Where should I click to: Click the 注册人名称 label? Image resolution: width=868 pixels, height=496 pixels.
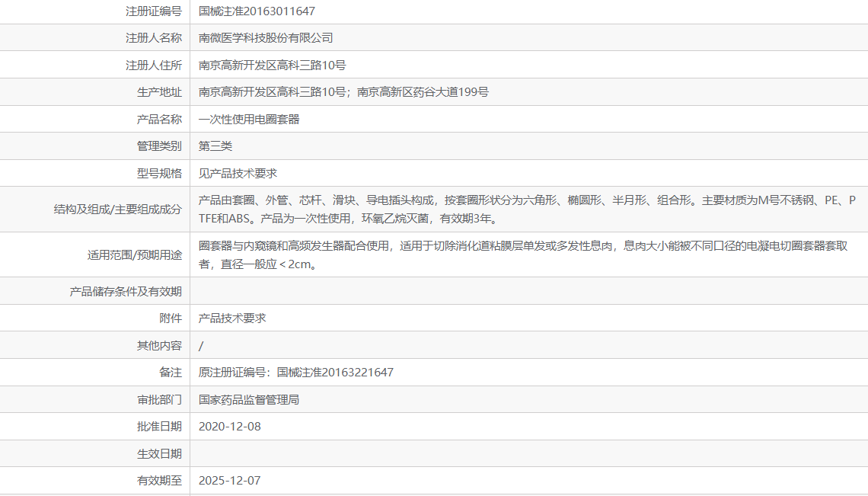[153, 37]
